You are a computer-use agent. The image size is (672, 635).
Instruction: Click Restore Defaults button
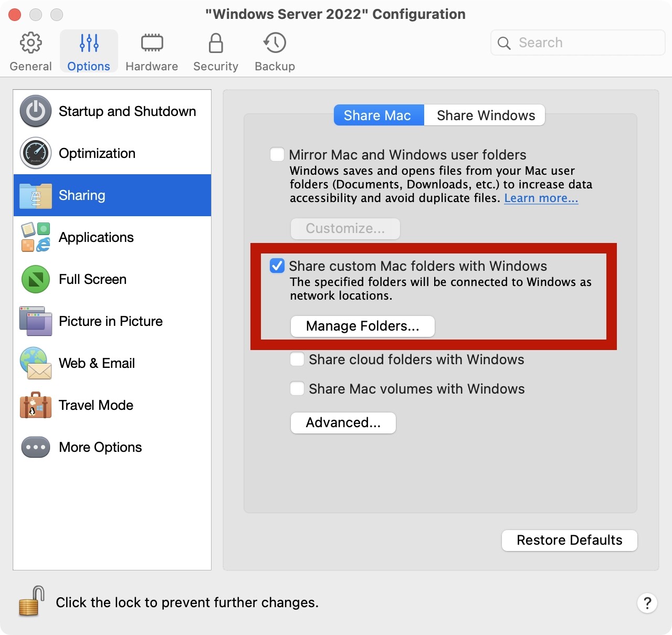coord(569,541)
